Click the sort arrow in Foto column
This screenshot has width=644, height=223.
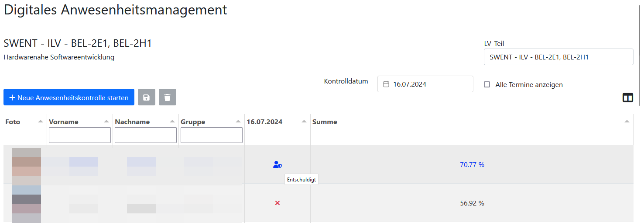pos(41,122)
